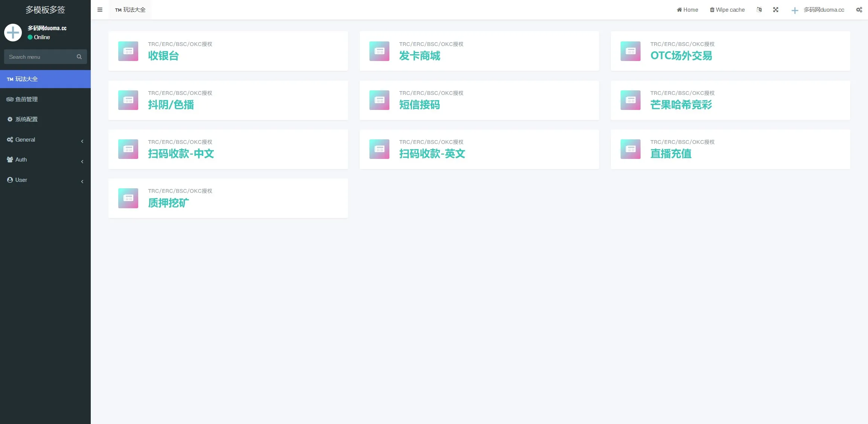Open 鱼苗管理 in the sidebar
This screenshot has height=424, width=868.
click(x=45, y=99)
